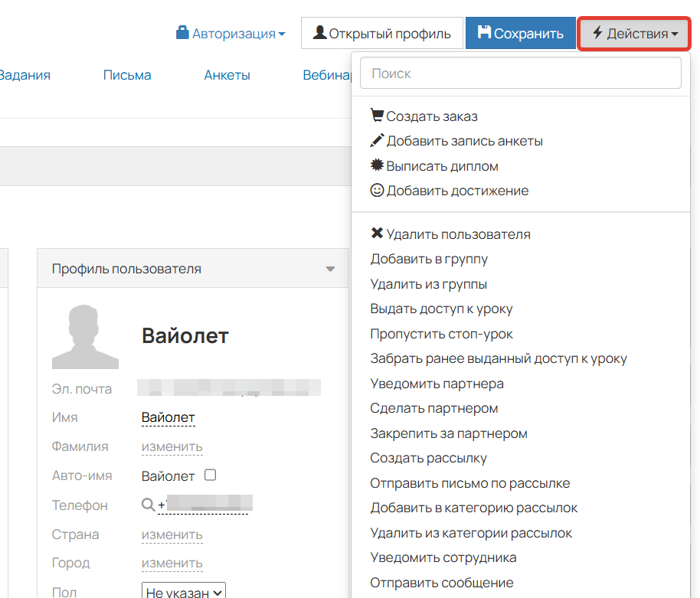Select Добавить в группу menu item
The image size is (700, 598).
pyautogui.click(x=429, y=259)
